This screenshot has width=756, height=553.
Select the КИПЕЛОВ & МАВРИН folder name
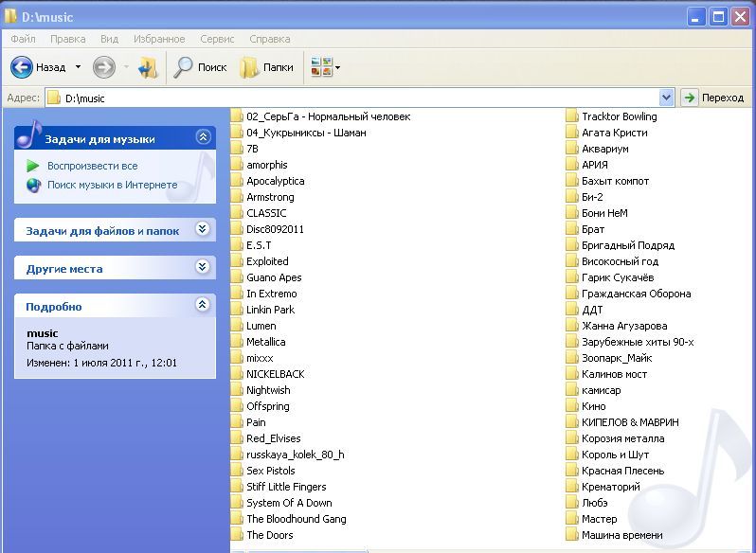(630, 422)
